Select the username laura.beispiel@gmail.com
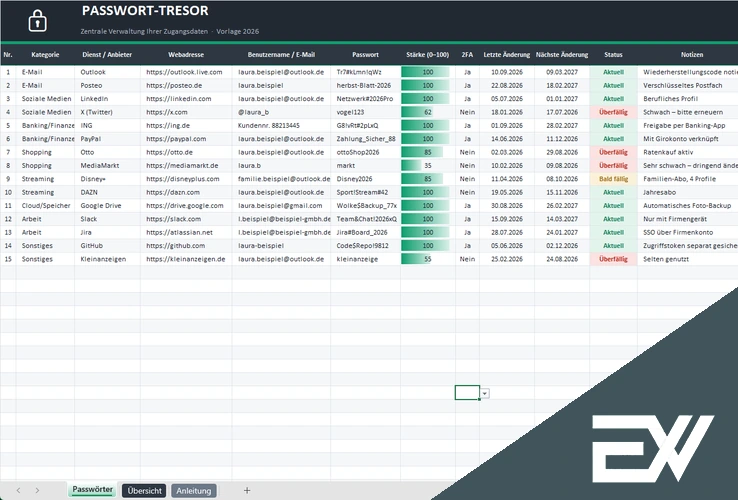This screenshot has width=738, height=500. [x=280, y=206]
